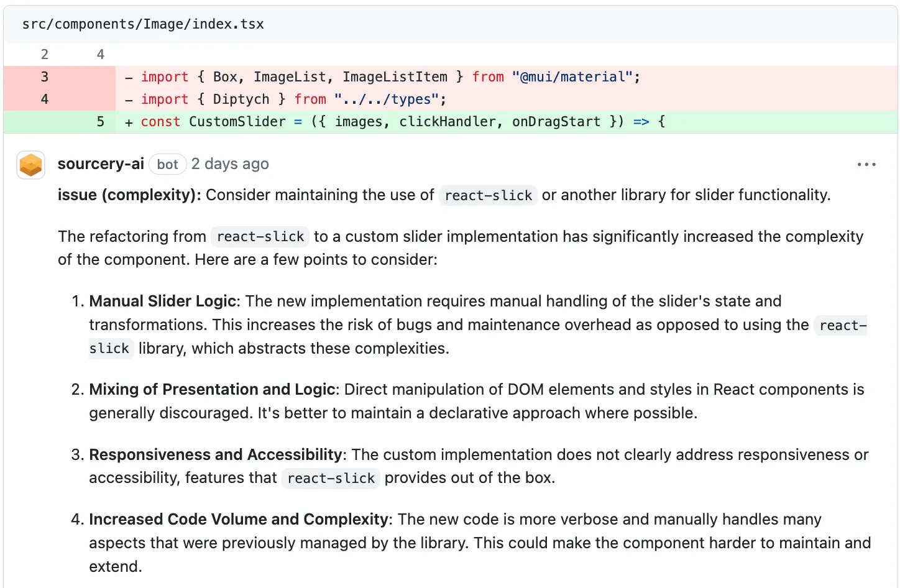
Task: Select the react-slick inline code in the issue title
Action: [488, 195]
